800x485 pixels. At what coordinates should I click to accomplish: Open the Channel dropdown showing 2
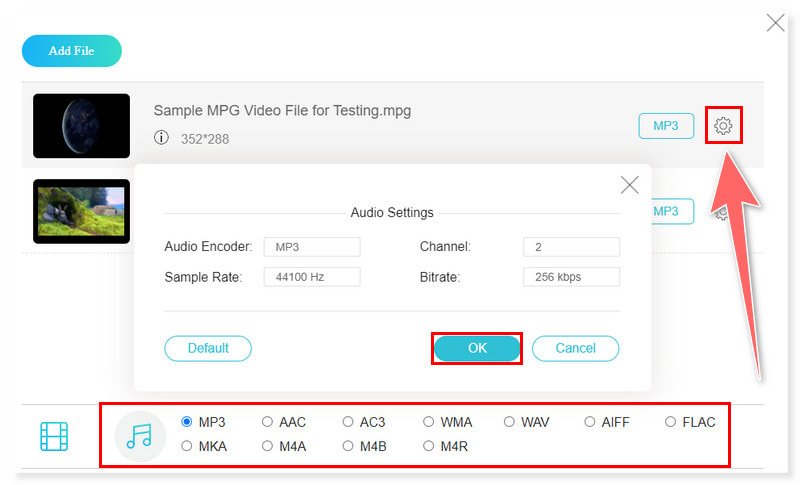coord(571,247)
